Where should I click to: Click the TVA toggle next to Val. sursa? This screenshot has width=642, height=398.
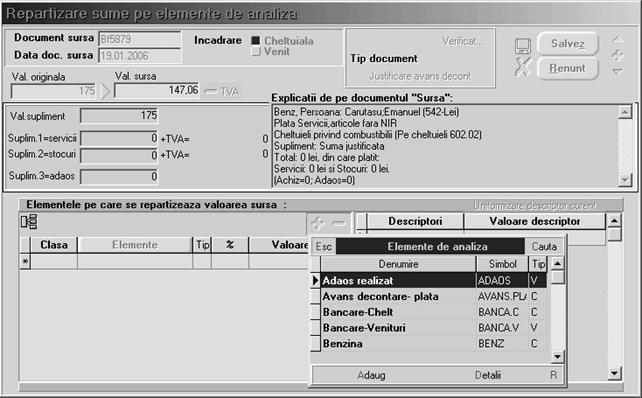[x=222, y=91]
